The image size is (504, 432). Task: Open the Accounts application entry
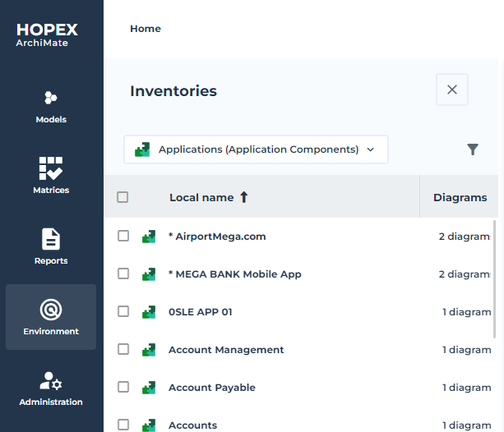192,425
